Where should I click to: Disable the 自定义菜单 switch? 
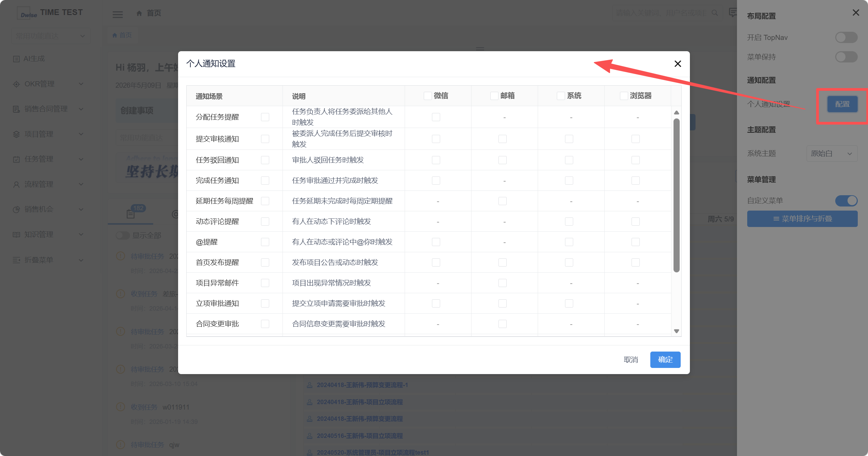click(x=846, y=201)
